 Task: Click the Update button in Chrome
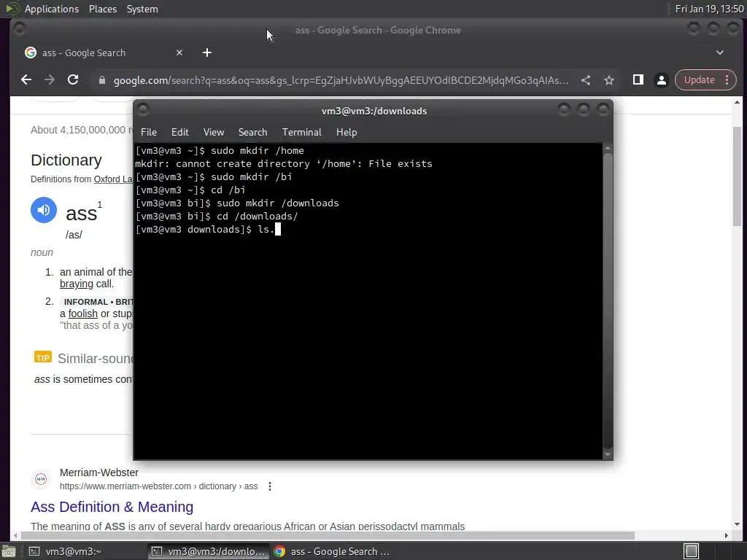tap(699, 80)
